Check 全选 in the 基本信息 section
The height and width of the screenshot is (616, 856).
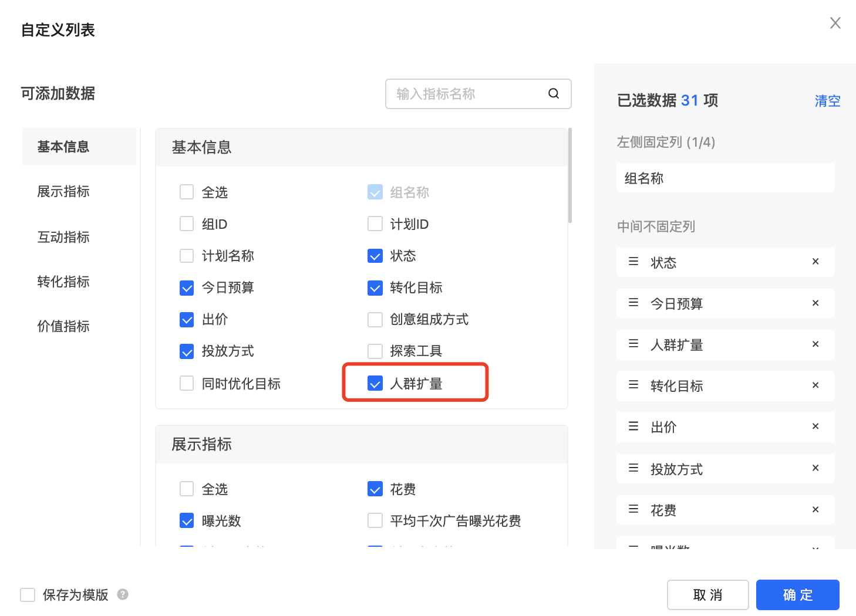click(187, 192)
